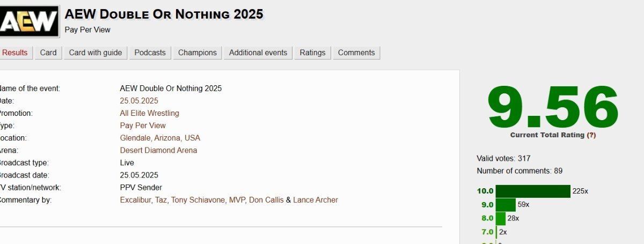
Task: Switch to the Card tab
Action: (x=48, y=53)
